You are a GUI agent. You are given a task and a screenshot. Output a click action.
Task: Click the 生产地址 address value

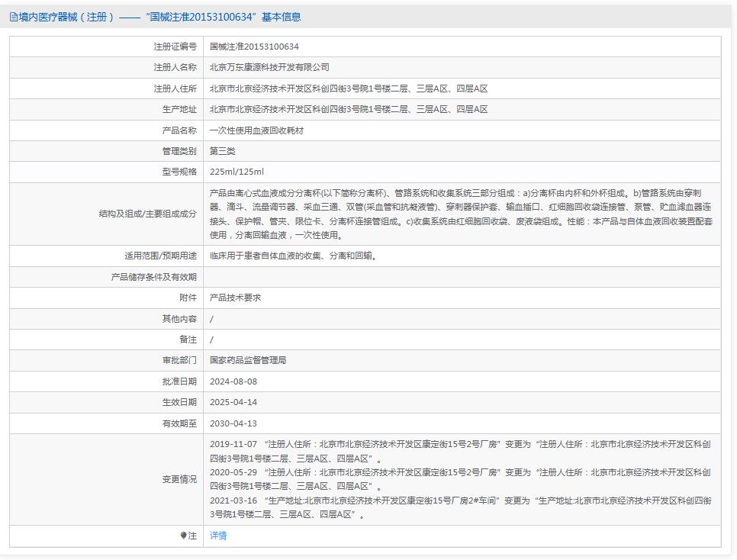(349, 109)
